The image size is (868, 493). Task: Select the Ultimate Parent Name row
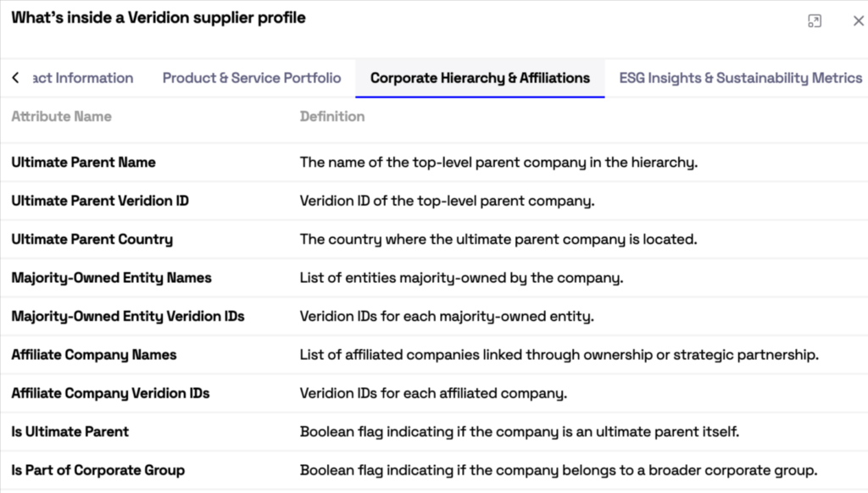pos(83,162)
